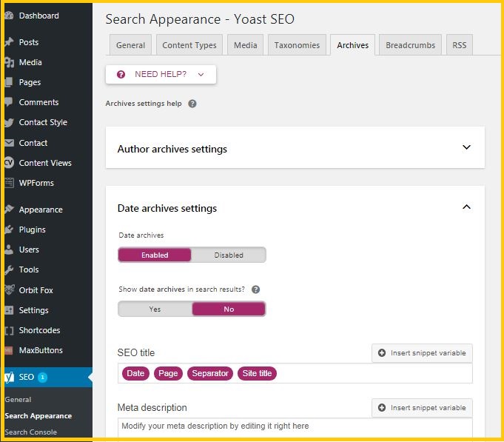Click the SEO notification count badge
The width and height of the screenshot is (504, 442).
[42, 377]
